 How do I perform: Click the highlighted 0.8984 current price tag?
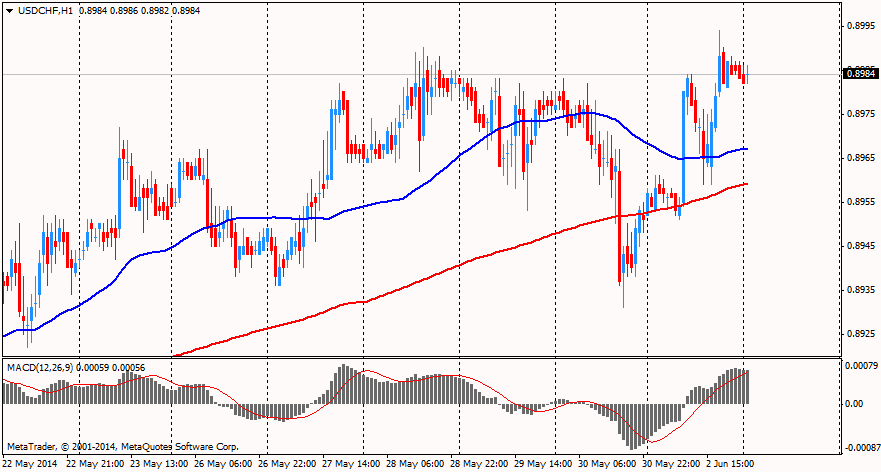click(x=860, y=73)
